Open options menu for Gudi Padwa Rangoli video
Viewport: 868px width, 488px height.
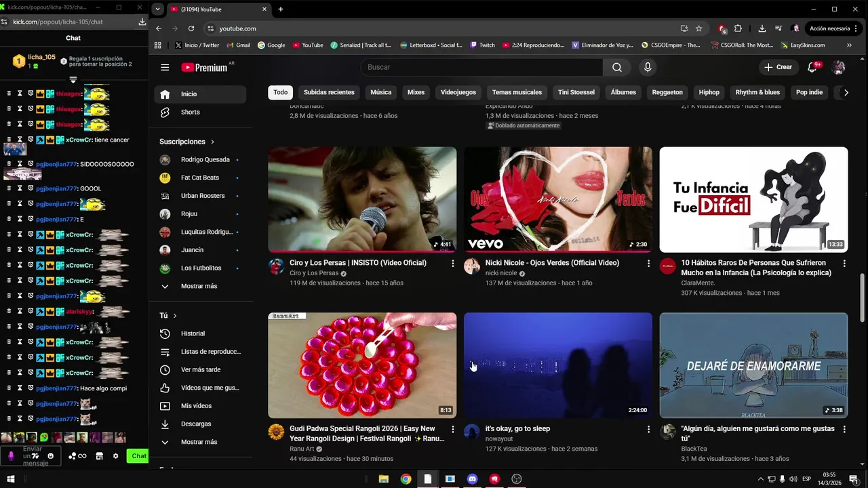(x=453, y=429)
